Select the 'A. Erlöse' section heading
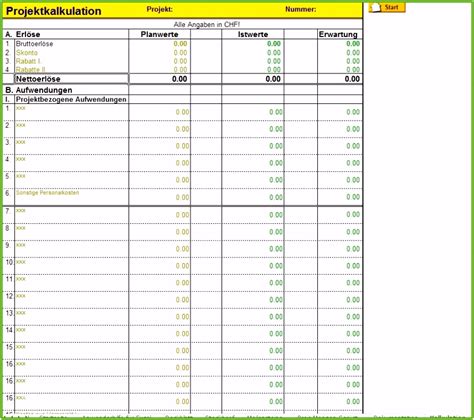This screenshot has width=474, height=420. point(23,34)
